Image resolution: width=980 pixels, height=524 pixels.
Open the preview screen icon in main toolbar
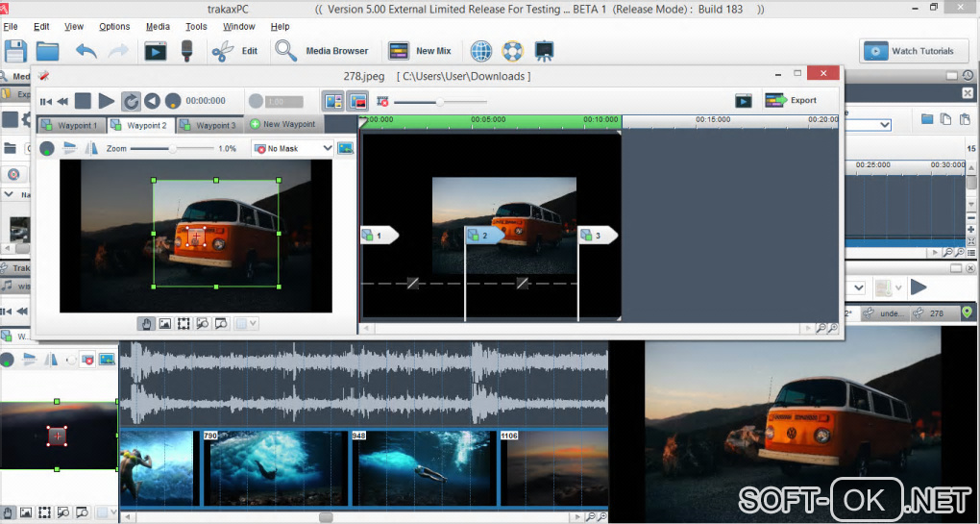pos(155,51)
